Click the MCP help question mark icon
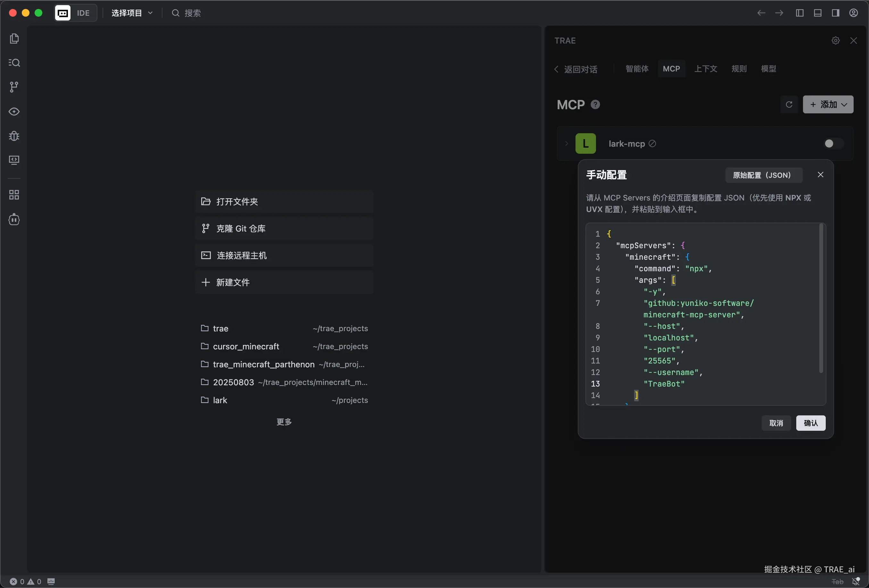This screenshot has height=588, width=869. coord(595,105)
